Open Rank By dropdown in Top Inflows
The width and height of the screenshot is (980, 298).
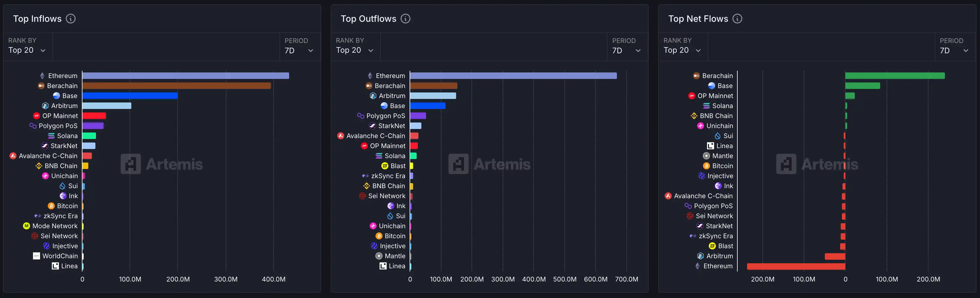point(27,50)
